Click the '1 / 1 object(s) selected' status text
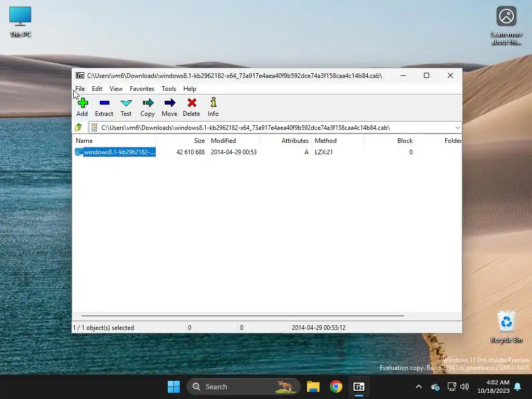 click(x=103, y=328)
